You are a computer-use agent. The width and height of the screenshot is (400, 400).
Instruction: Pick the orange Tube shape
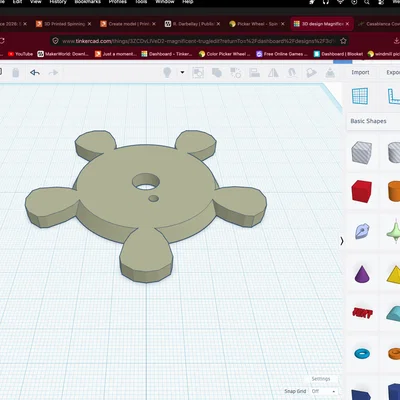[394, 353]
